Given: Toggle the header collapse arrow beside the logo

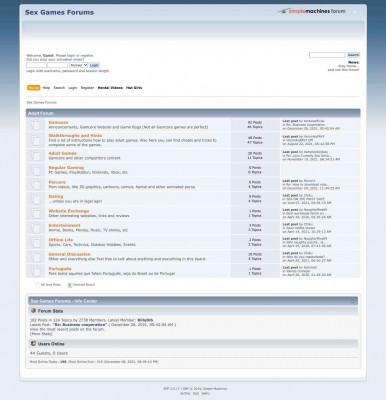Looking at the screenshot, I should [355, 12].
